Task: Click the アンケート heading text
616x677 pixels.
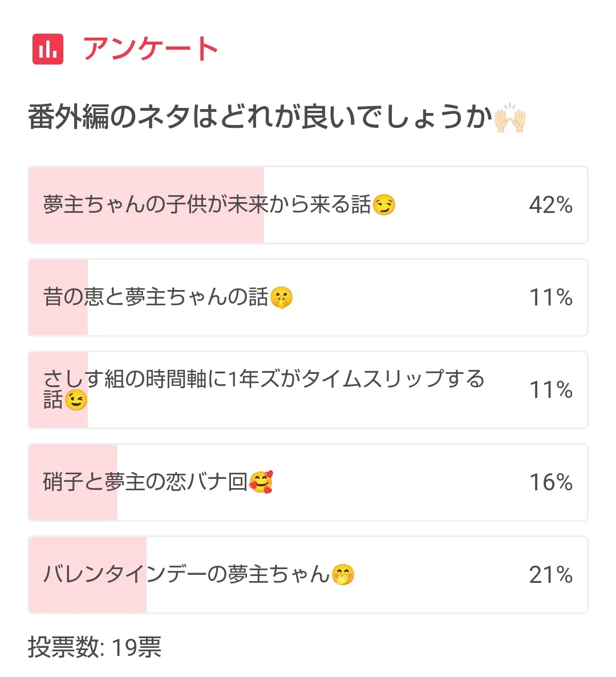Action: (151, 49)
